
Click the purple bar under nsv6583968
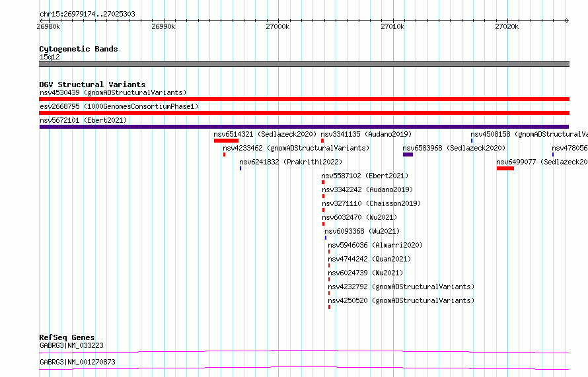pos(408,154)
